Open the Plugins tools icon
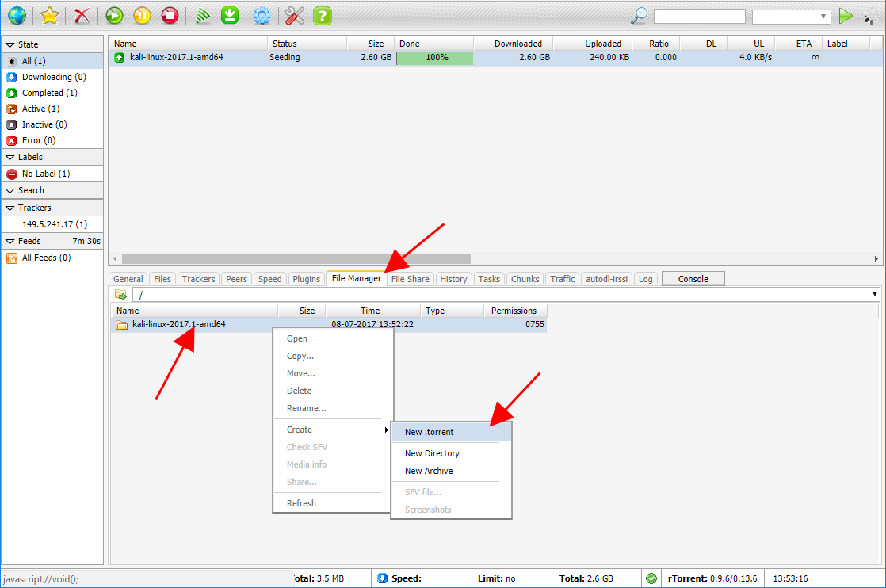The width and height of the screenshot is (886, 588). [x=294, y=15]
